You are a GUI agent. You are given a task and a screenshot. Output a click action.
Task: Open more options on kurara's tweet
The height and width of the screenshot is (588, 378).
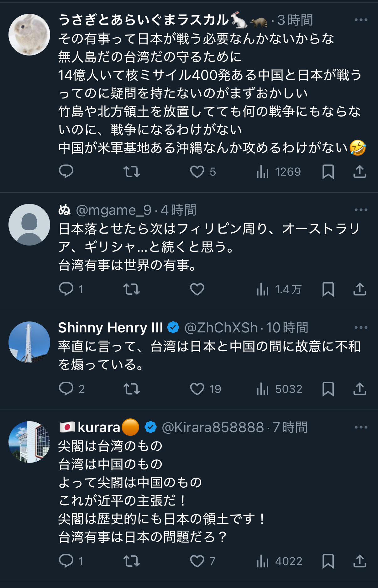[361, 427]
